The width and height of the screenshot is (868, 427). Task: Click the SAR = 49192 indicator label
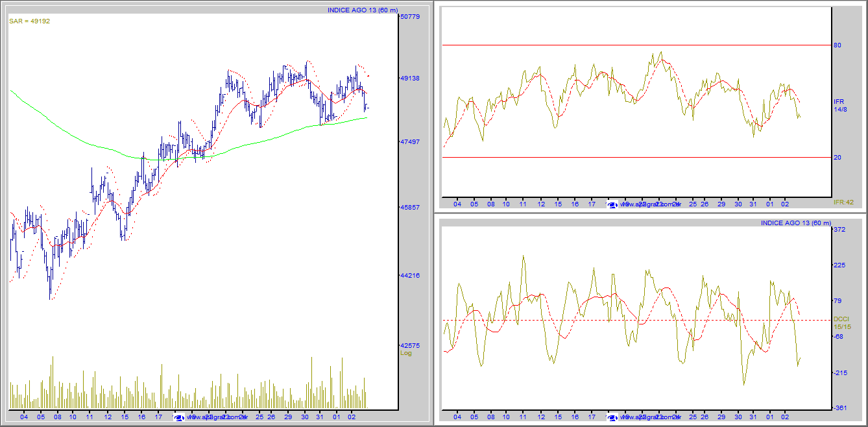[x=29, y=21]
